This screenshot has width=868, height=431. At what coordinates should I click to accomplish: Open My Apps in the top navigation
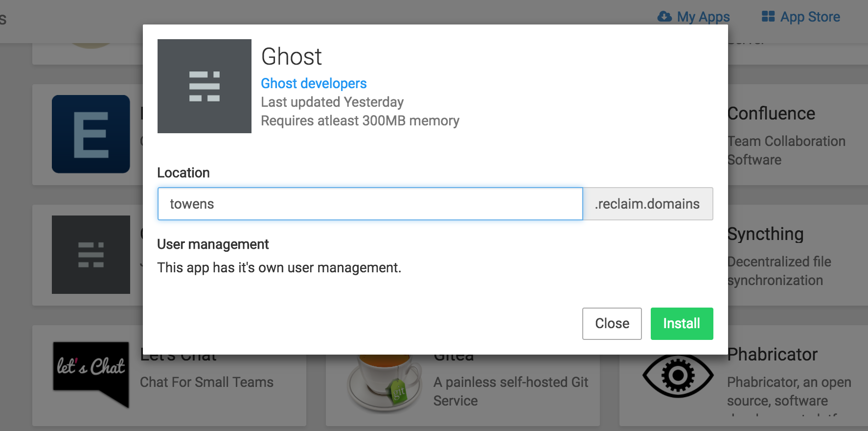(693, 17)
